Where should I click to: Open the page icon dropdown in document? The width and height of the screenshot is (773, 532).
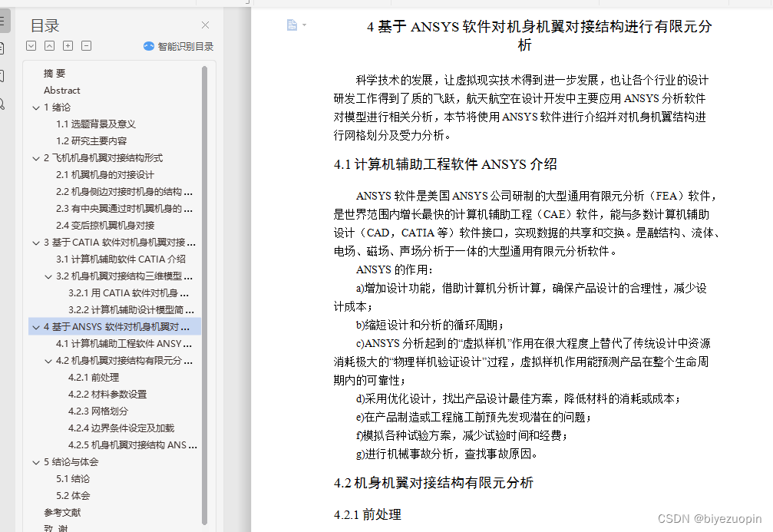pyautogui.click(x=296, y=25)
